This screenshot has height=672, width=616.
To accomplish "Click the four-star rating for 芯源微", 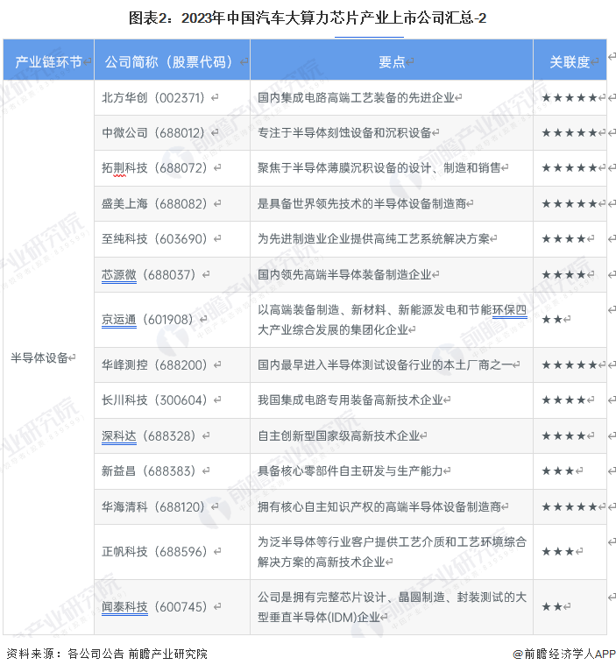I will [x=563, y=274].
